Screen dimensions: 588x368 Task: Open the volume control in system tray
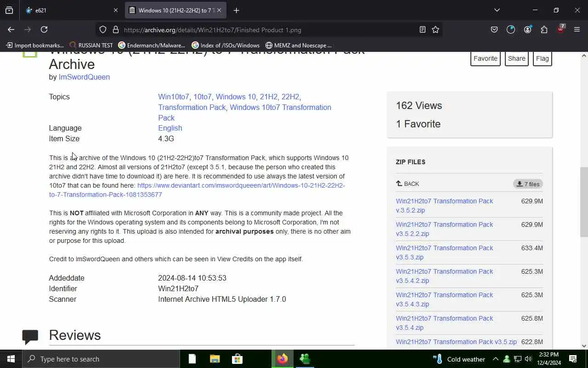(528, 359)
